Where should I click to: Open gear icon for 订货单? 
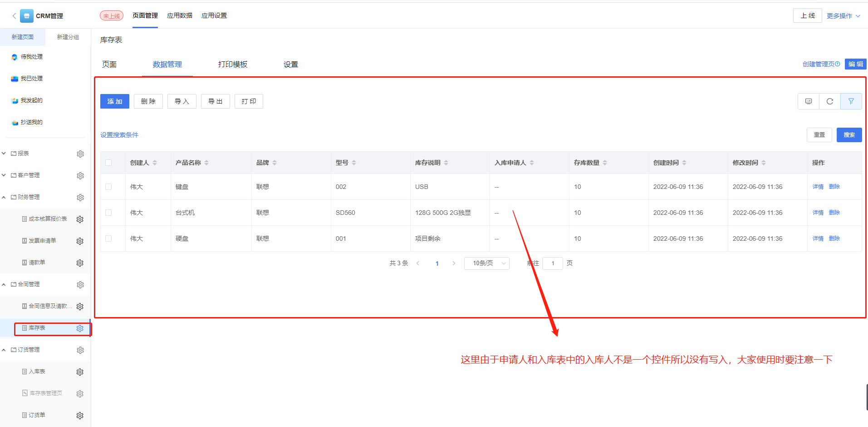point(80,416)
